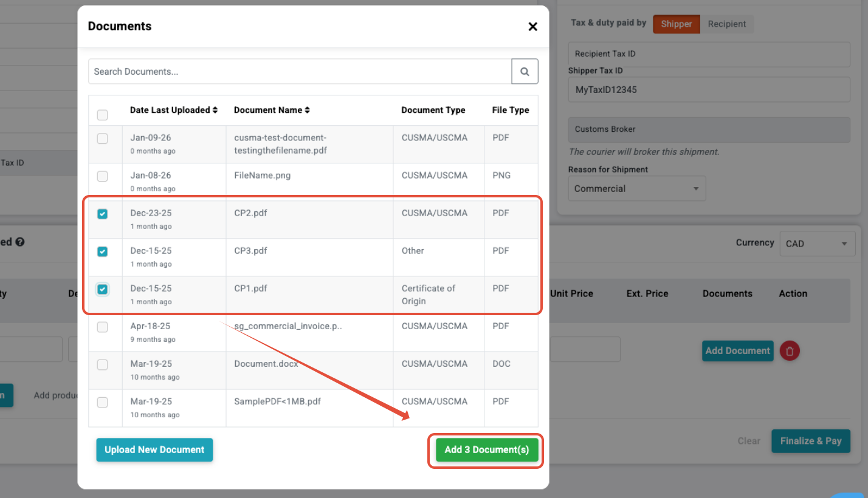Click cusma-test-document-testingthefilename.pdf name
This screenshot has width=868, height=498.
coord(281,144)
